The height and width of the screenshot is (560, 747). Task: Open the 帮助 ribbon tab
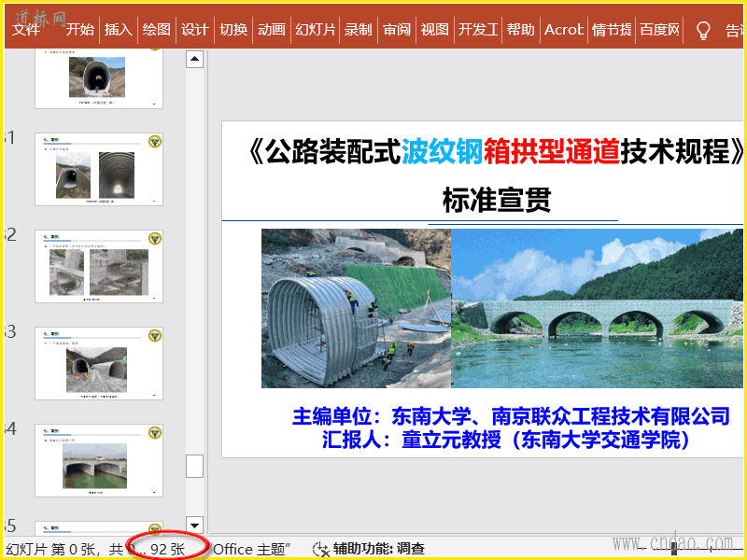[520, 30]
